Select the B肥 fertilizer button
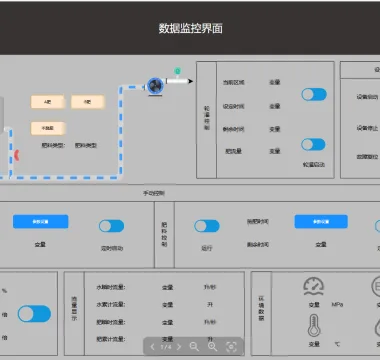 click(88, 102)
